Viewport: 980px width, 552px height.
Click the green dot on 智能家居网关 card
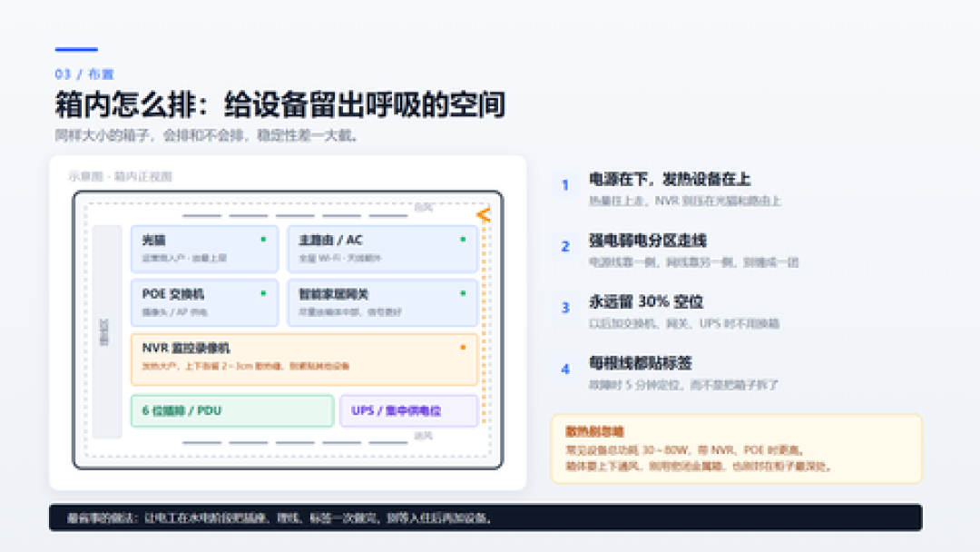(463, 293)
